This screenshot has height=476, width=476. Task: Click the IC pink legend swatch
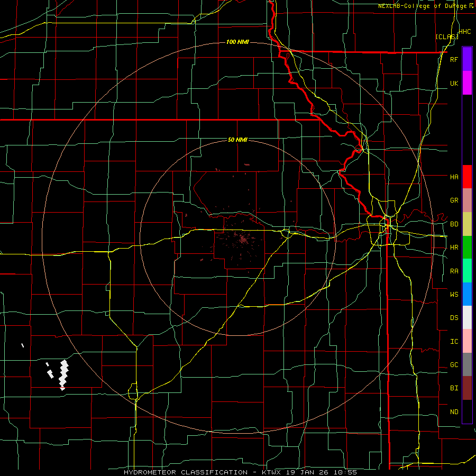pos(467,341)
